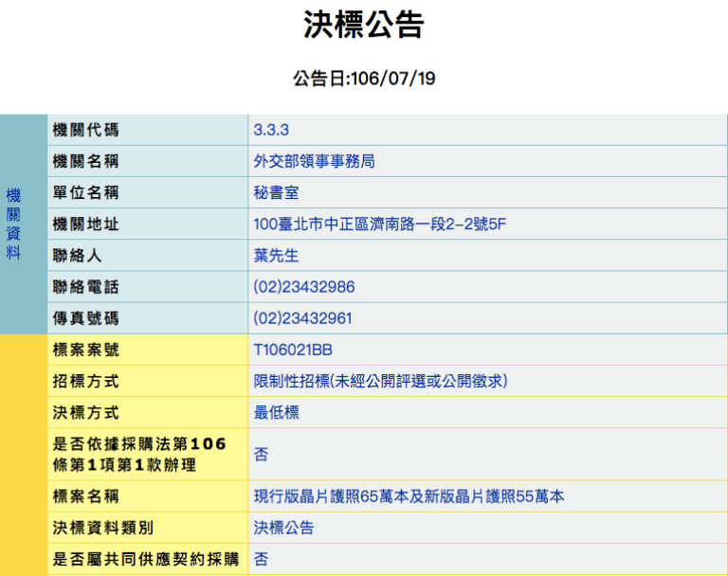Click contact person 葉先生
The height and width of the screenshot is (576, 728).
[276, 256]
